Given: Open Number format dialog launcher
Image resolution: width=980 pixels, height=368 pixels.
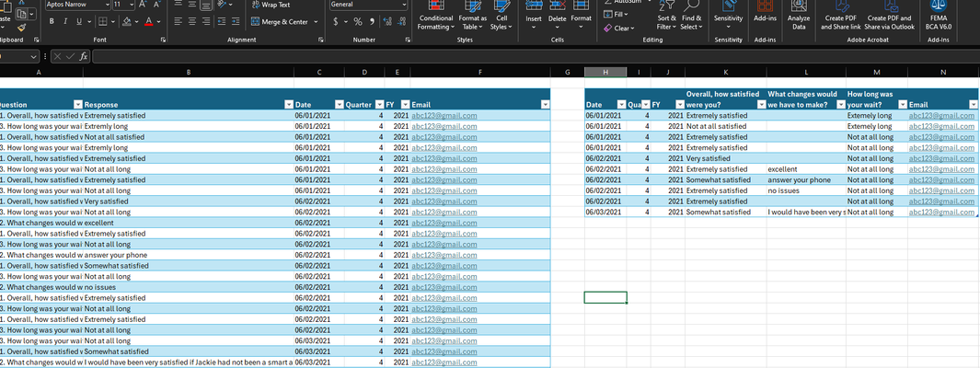Looking at the screenshot, I should click(x=408, y=40).
